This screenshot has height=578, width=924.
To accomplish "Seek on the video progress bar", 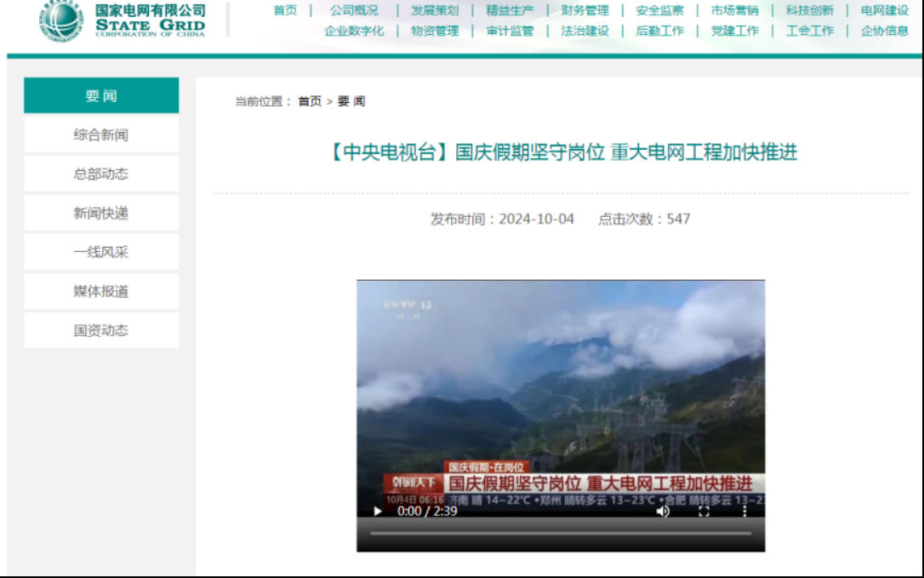I will tap(561, 533).
